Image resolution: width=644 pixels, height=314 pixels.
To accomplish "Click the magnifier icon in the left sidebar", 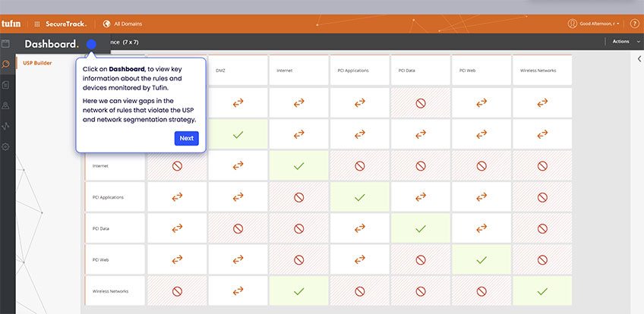I will pos(6,64).
